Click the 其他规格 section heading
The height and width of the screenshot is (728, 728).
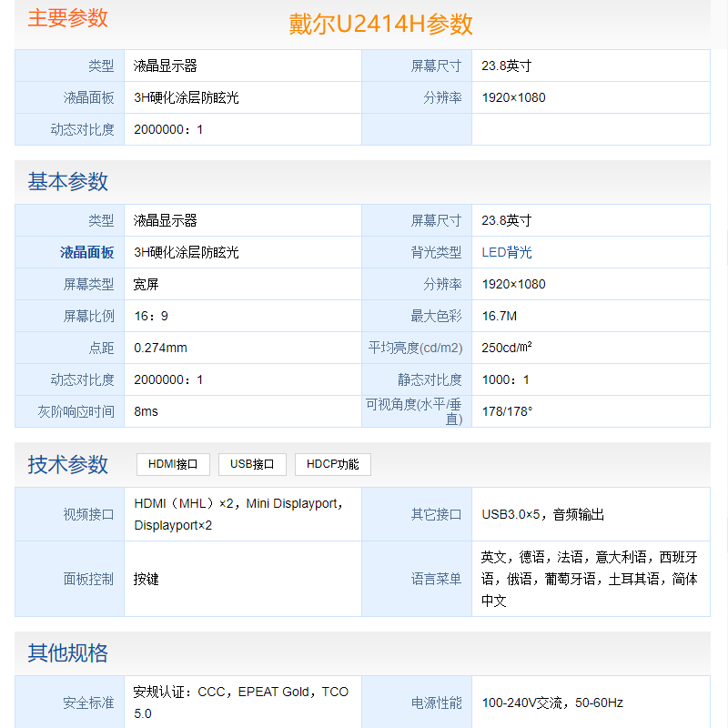67,653
